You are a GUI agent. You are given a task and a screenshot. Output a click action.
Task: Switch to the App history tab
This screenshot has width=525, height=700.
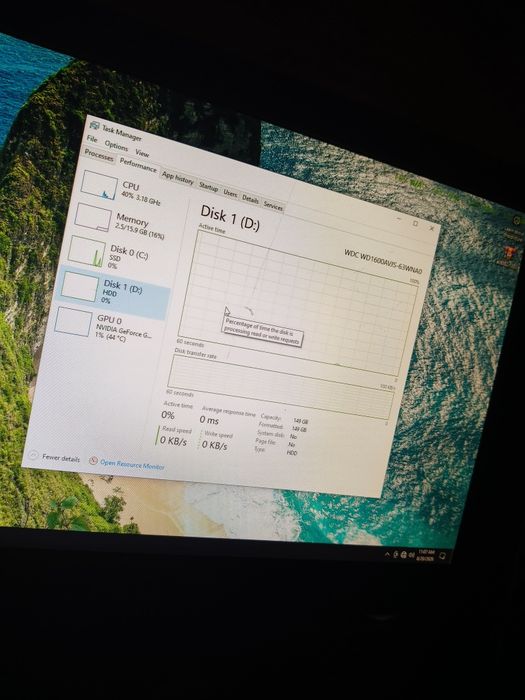click(178, 178)
